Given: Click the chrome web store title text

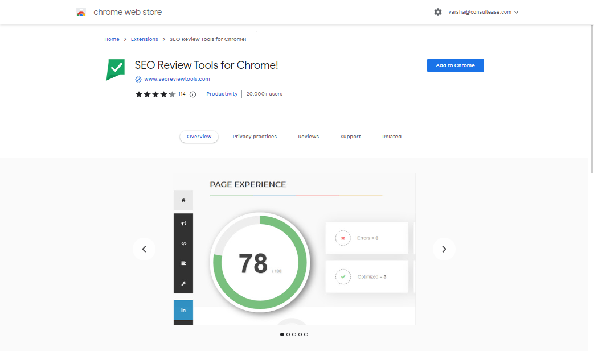Looking at the screenshot, I should tap(128, 12).
